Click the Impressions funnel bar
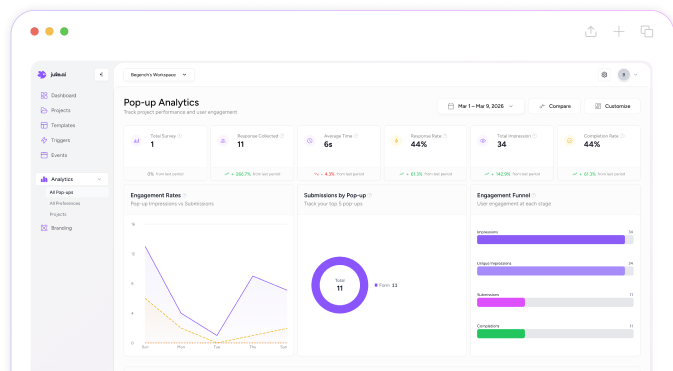The height and width of the screenshot is (371, 673). click(551, 240)
